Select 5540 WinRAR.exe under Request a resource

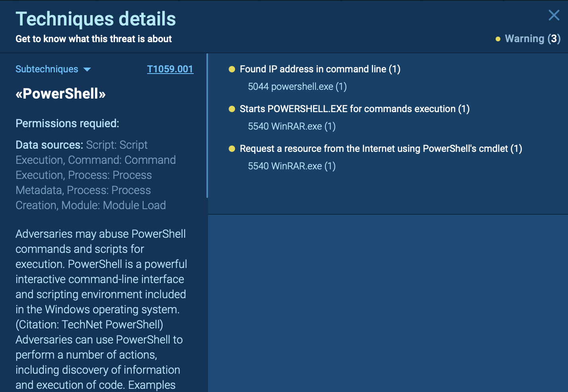click(292, 166)
